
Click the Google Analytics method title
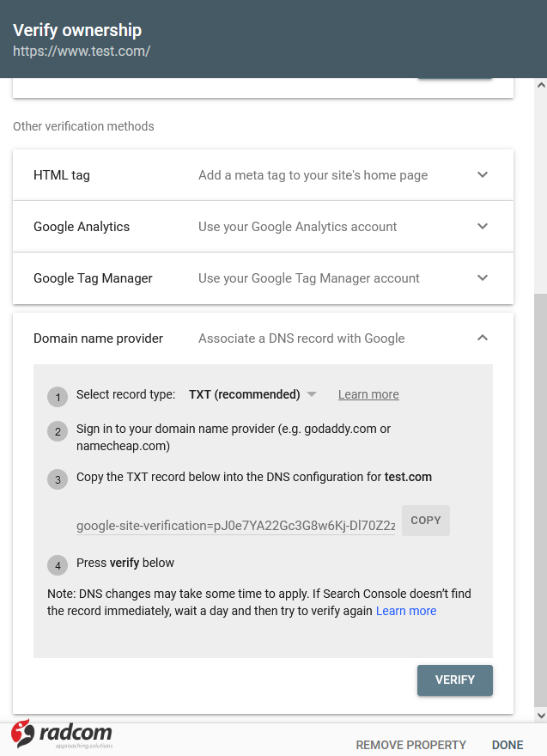tap(82, 227)
